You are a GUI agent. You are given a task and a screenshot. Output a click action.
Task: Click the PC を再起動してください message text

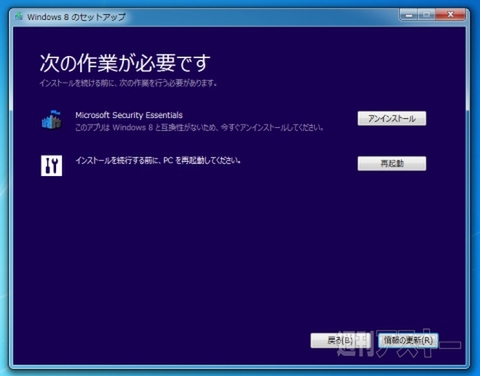[x=158, y=161]
